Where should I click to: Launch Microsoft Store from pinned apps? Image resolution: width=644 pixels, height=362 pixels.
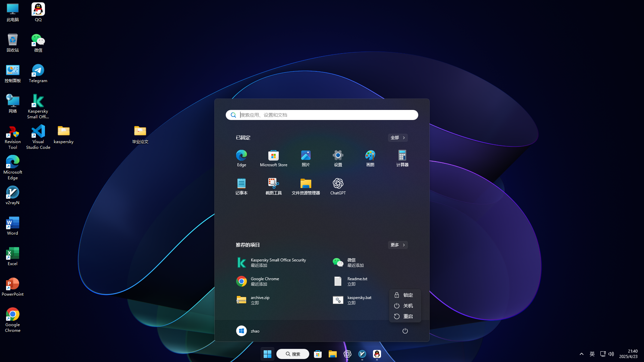tap(273, 158)
